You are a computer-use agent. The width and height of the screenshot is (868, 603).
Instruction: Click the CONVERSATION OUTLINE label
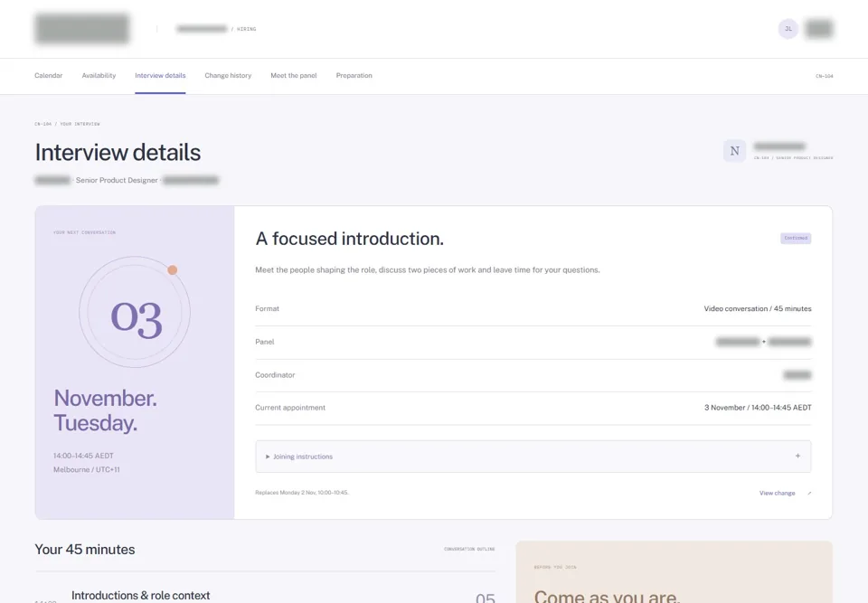[469, 550]
